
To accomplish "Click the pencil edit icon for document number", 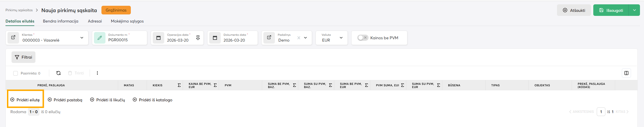I will click(100, 38).
